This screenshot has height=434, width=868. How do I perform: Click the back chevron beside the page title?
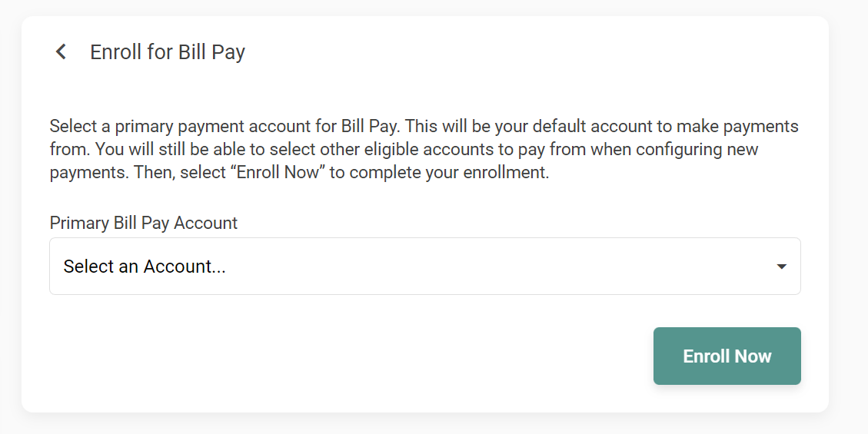pyautogui.click(x=61, y=52)
